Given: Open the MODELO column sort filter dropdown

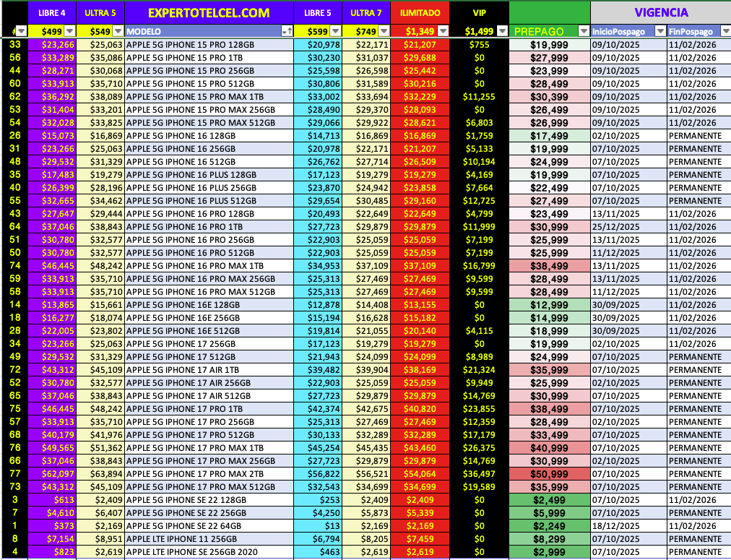Looking at the screenshot, I should point(287,31).
